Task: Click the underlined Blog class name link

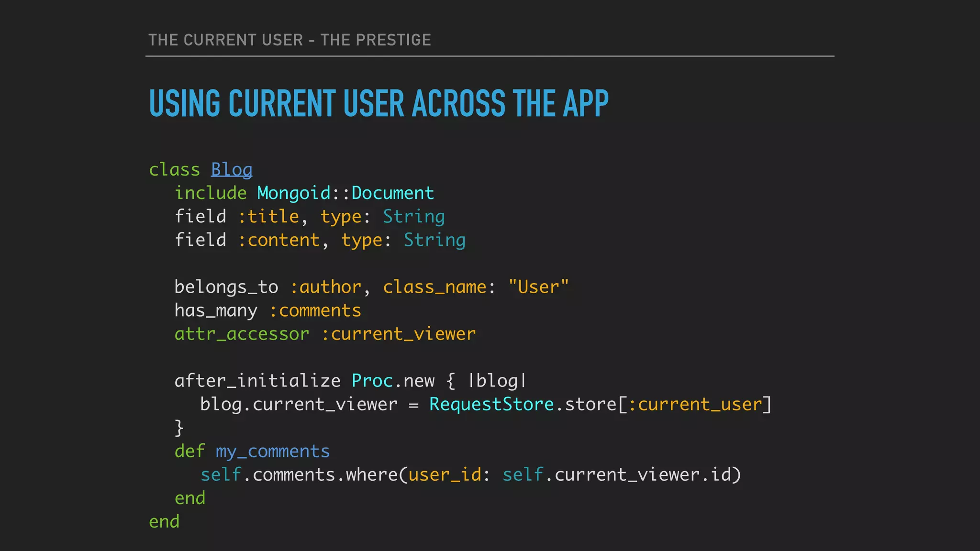Action: [232, 170]
